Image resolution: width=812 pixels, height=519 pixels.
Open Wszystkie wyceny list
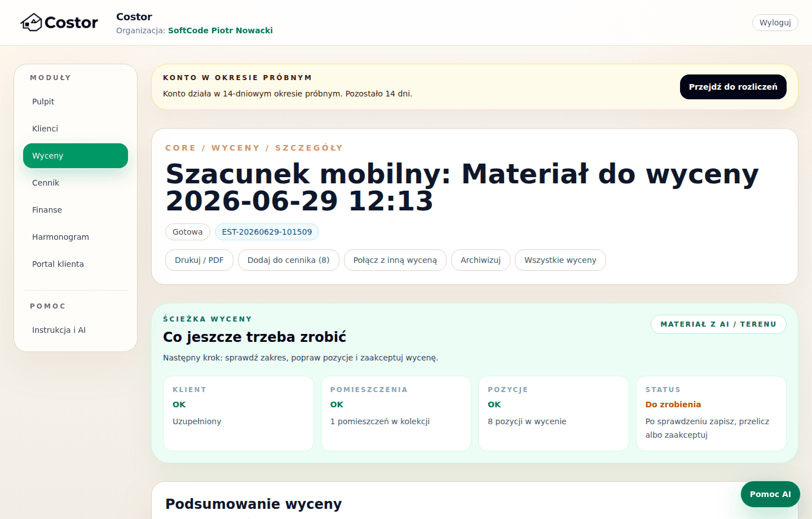point(560,260)
